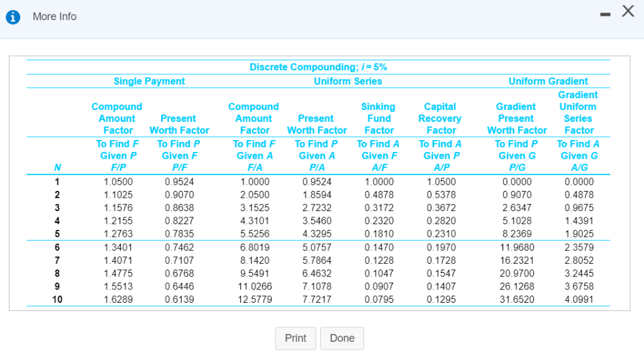The height and width of the screenshot is (353, 644).
Task: Click the value 1.4391 in A/G column
Action: click(x=579, y=221)
